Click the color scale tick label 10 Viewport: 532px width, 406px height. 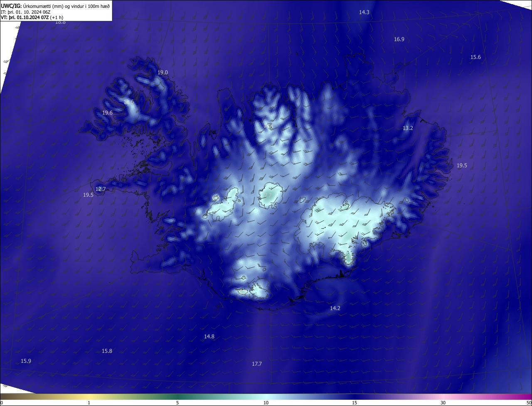tap(266, 403)
